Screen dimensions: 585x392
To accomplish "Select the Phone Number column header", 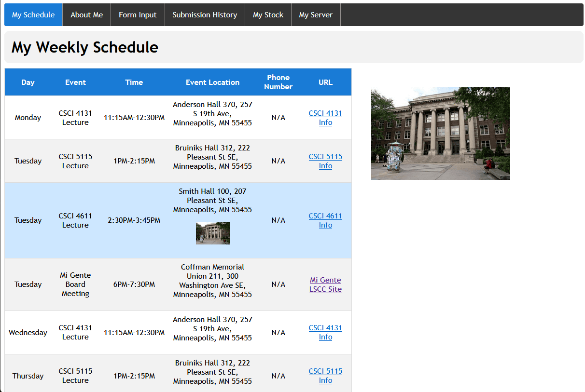I will pyautogui.click(x=279, y=82).
